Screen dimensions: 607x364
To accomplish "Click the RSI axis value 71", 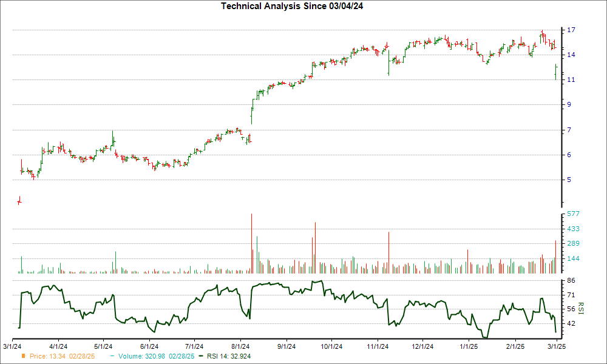I will [x=571, y=295].
